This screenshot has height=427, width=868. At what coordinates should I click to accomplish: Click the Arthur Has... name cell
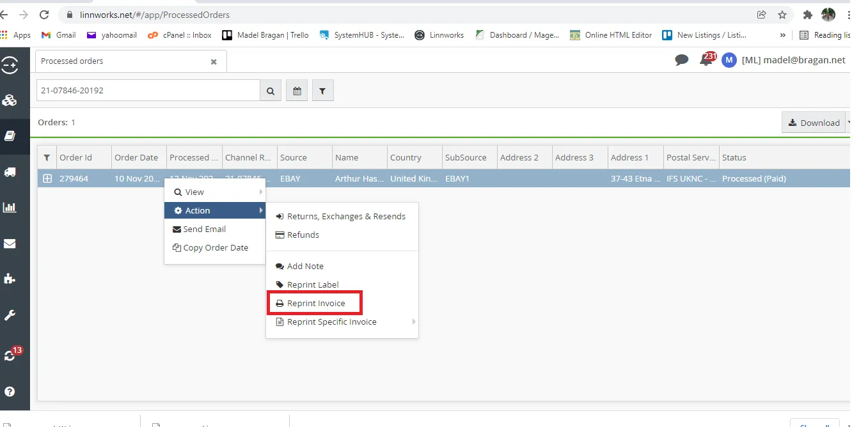pos(359,178)
